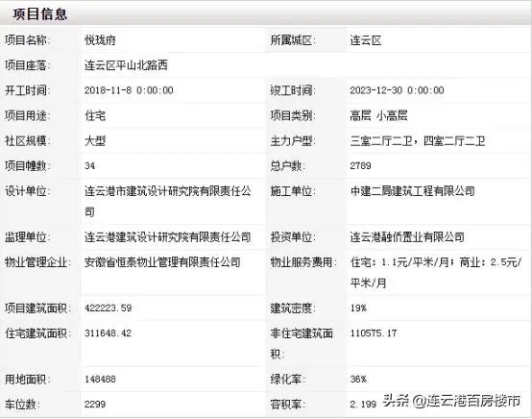Select the building count value 34
The height and width of the screenshot is (419, 532).
pyautogui.click(x=90, y=166)
